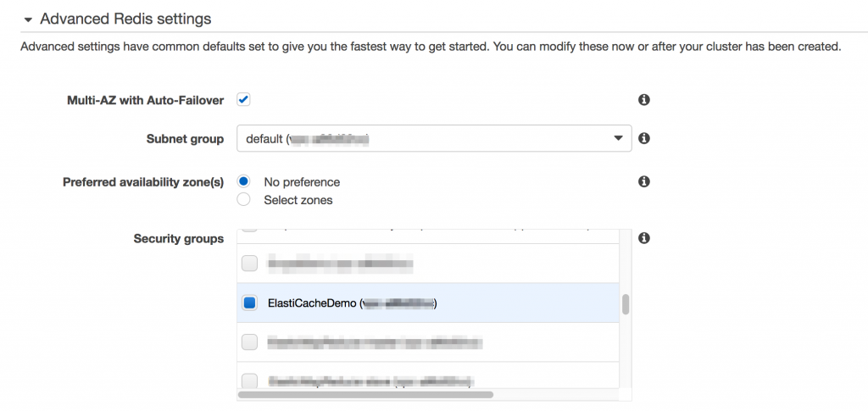Select the No preference radio button
This screenshot has height=411, width=868.
coord(244,182)
